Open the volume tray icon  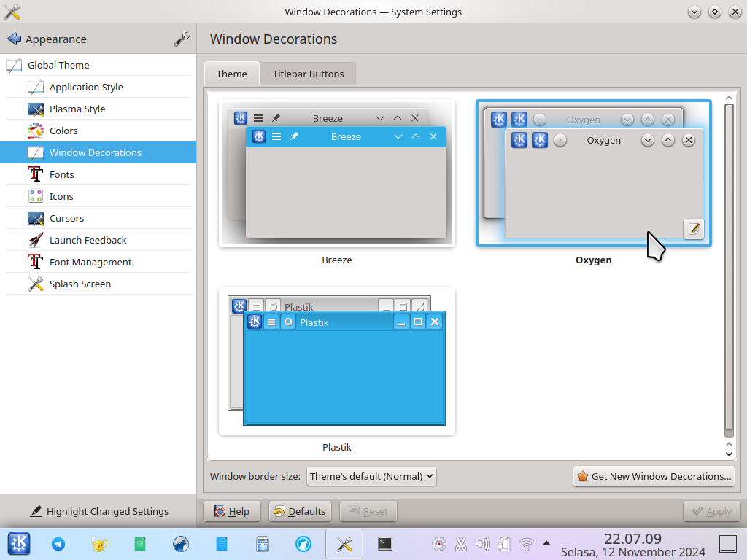tap(482, 544)
